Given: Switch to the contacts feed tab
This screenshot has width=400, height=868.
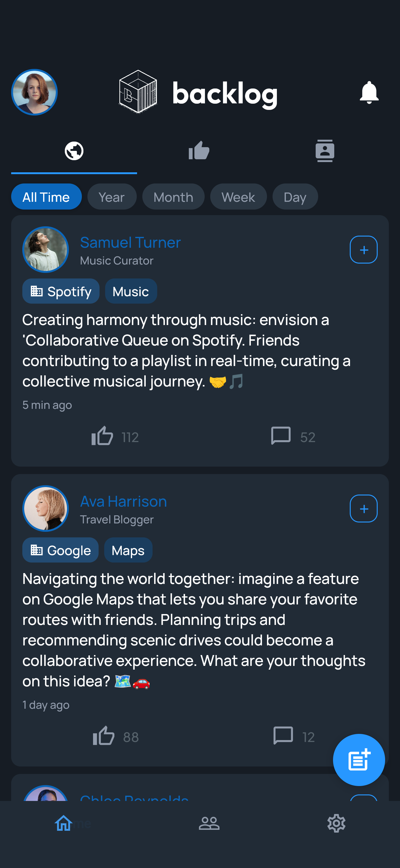Looking at the screenshot, I should pyautogui.click(x=325, y=151).
